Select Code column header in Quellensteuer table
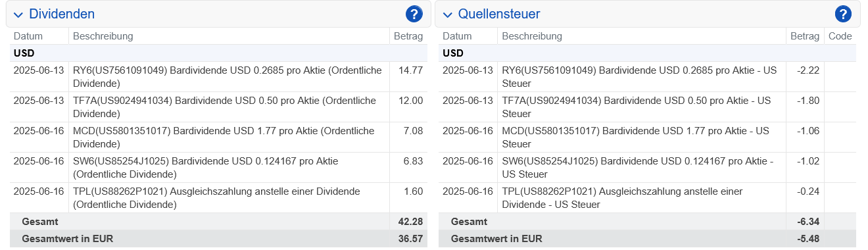This screenshot has width=868, height=250. pyautogui.click(x=840, y=36)
